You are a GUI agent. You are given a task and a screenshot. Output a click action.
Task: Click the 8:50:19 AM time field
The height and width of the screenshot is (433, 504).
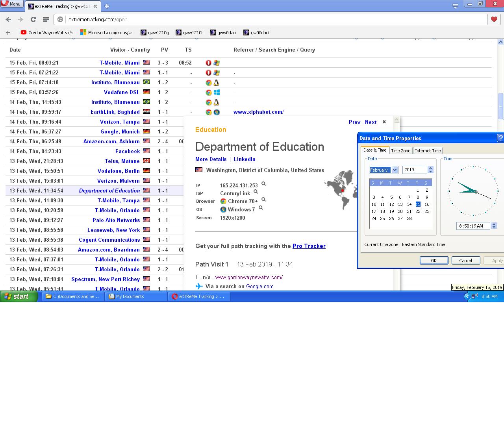(x=473, y=226)
